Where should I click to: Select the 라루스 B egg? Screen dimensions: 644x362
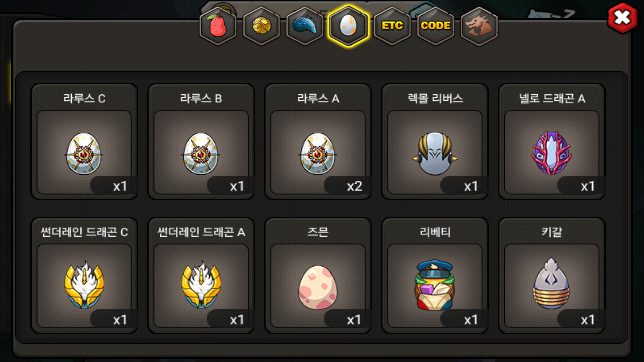[201, 141]
